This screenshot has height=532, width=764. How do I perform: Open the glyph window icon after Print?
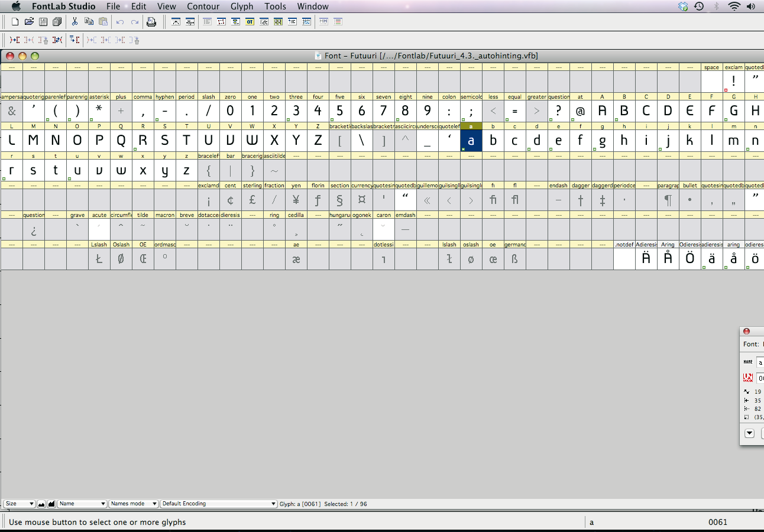coord(176,22)
